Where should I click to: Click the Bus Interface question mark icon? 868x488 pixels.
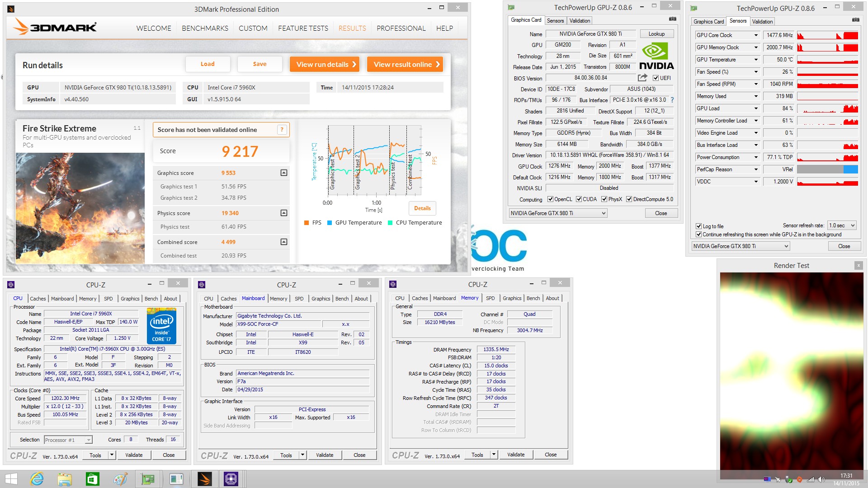point(672,100)
